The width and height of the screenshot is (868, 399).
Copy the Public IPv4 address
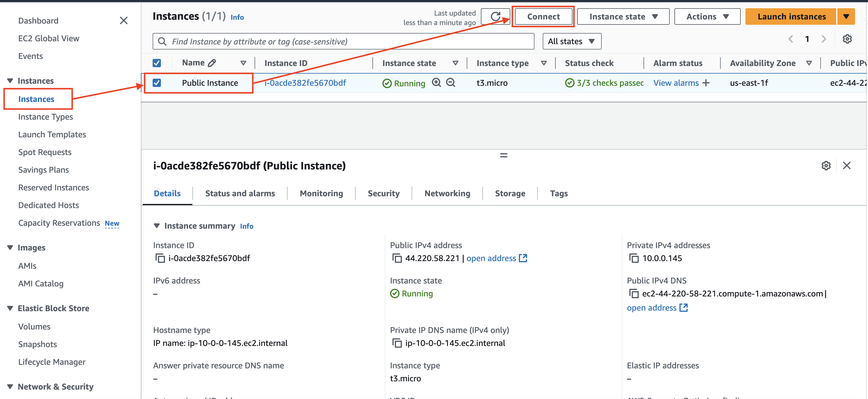pos(397,258)
